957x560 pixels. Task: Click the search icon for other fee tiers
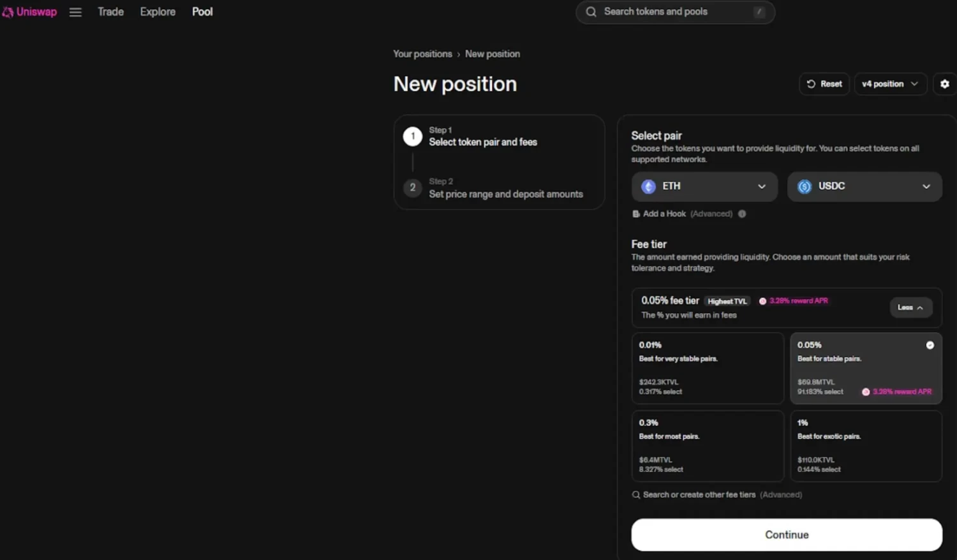635,494
